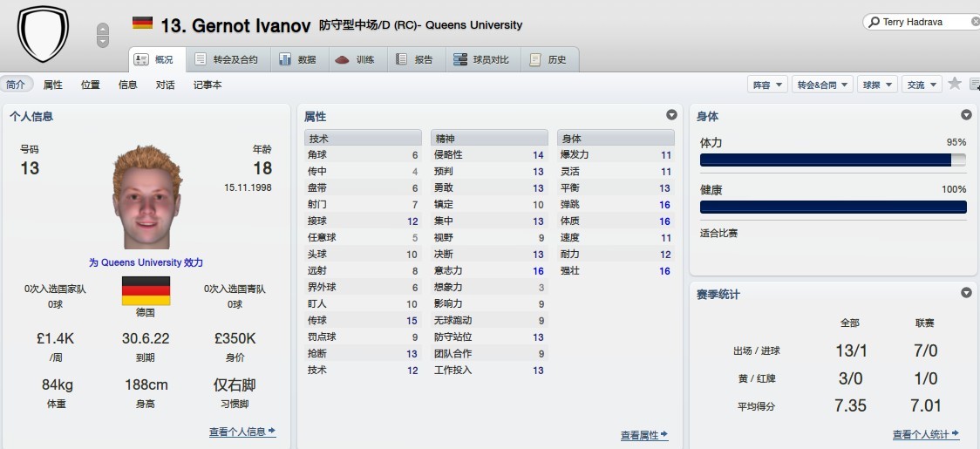Click the search magnifier icon
980x449 pixels.
pos(873,22)
